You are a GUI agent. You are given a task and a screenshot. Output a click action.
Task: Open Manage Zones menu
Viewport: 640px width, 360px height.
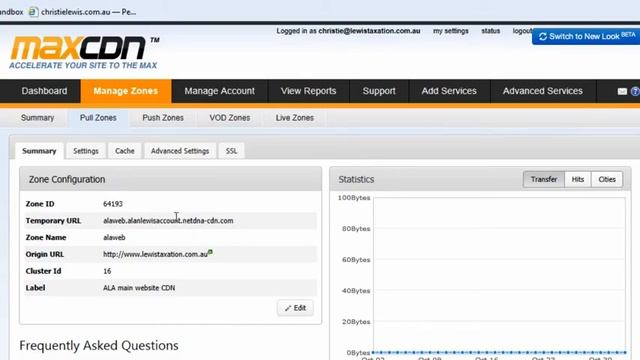coord(126,91)
